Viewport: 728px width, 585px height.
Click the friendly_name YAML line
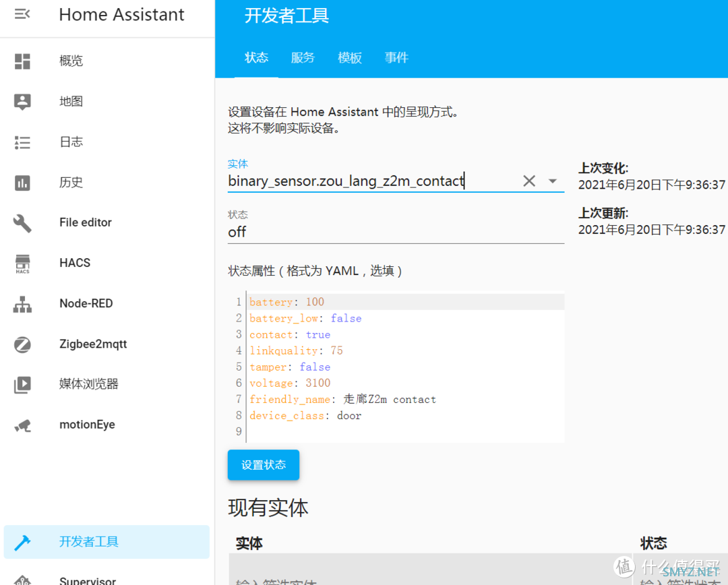point(406,399)
